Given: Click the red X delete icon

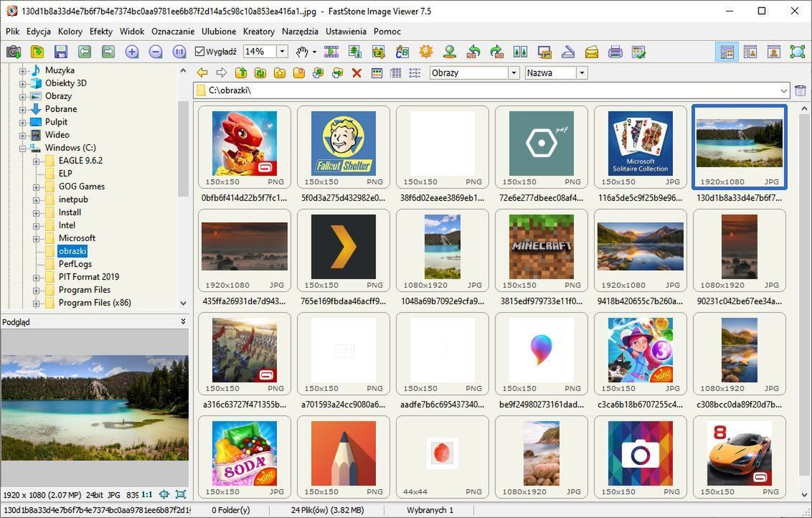Looking at the screenshot, I should [357, 73].
